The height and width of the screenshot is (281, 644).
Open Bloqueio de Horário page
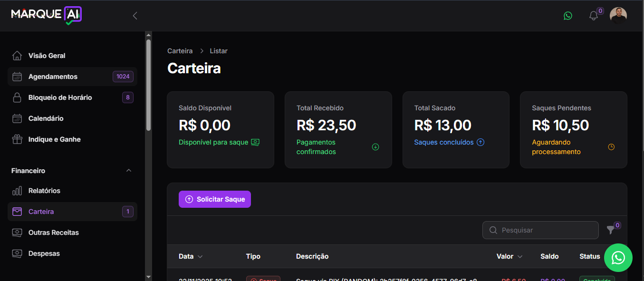60,97
